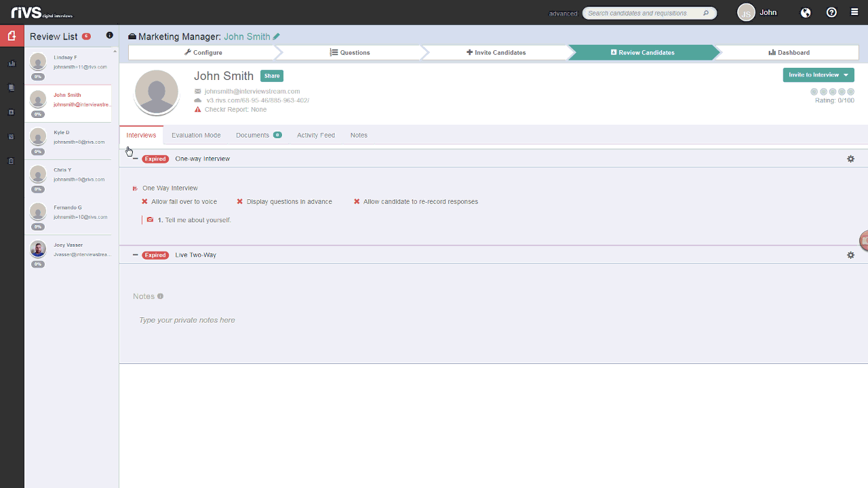Image resolution: width=868 pixels, height=488 pixels.
Task: Click the RIVS logo
Action: coord(41,12)
